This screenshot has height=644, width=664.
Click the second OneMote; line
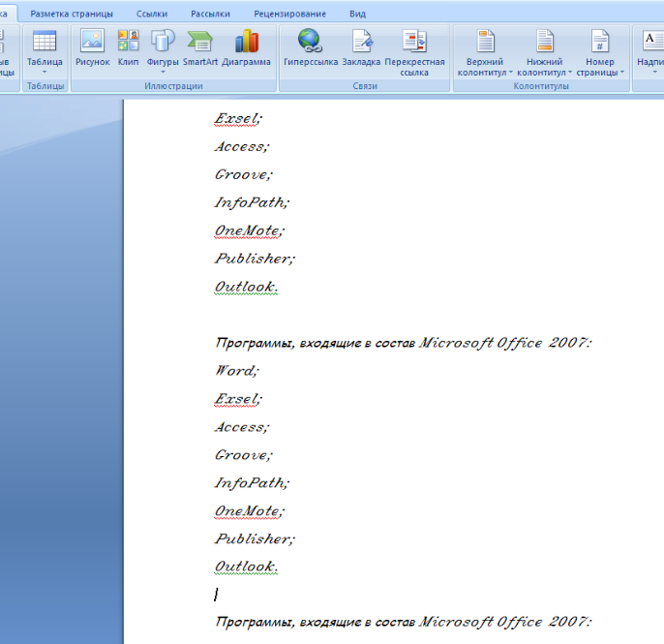tap(250, 511)
